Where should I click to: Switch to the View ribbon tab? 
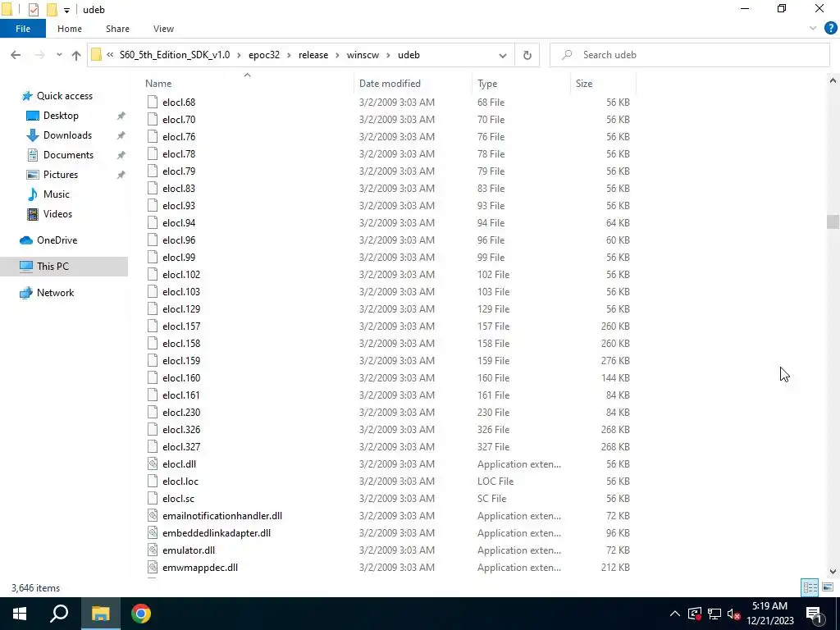(x=163, y=29)
